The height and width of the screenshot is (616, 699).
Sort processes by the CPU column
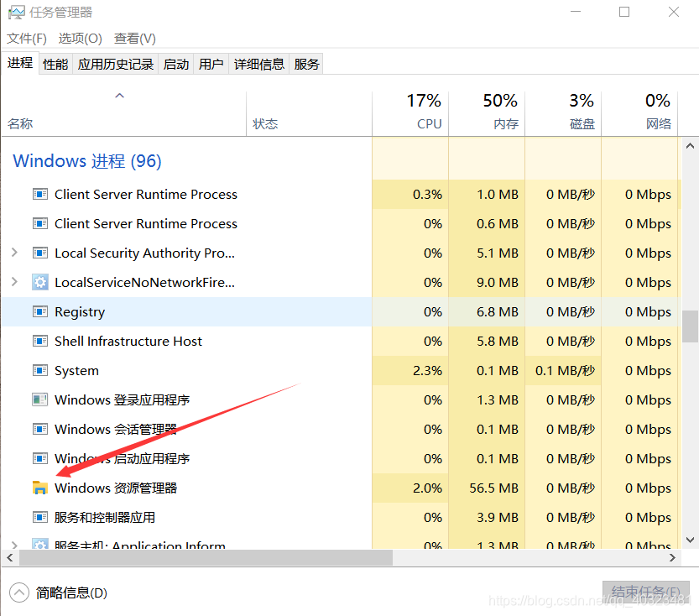(410, 113)
